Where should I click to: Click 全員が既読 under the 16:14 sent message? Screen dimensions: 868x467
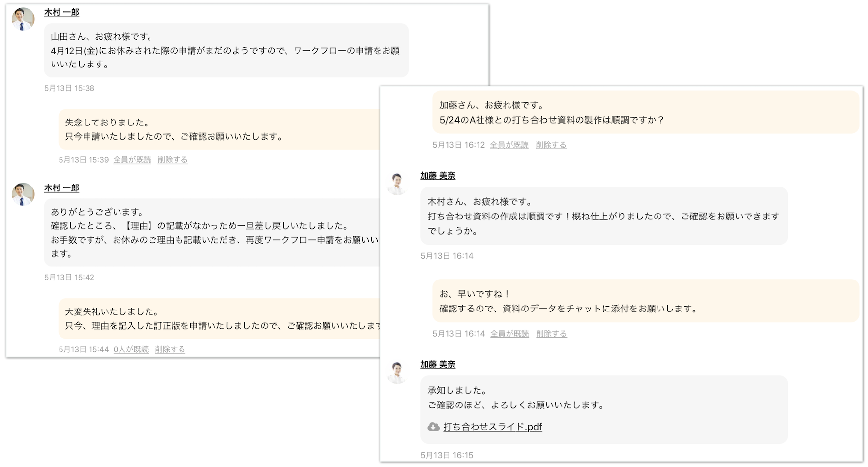click(509, 334)
